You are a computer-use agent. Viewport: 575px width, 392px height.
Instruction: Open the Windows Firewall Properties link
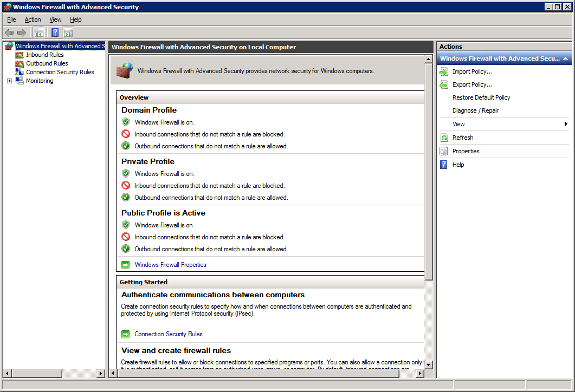coord(171,265)
